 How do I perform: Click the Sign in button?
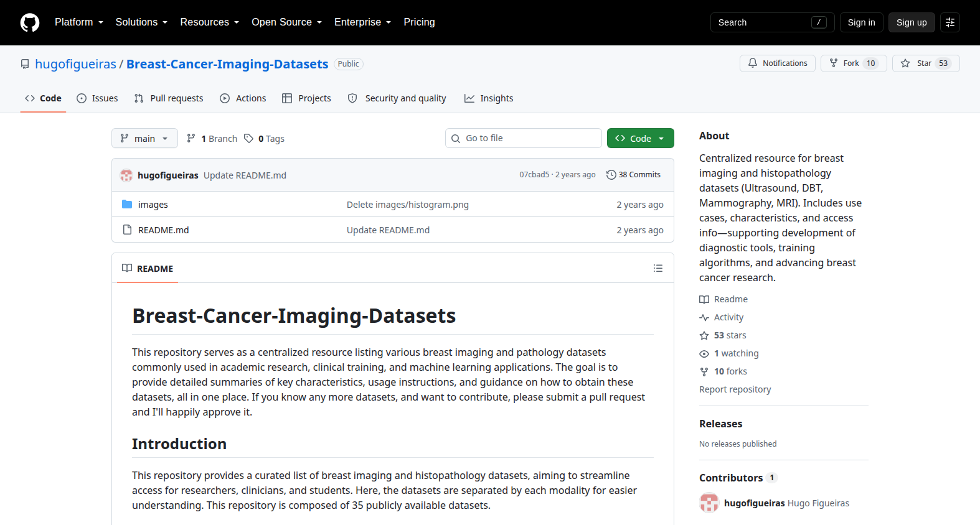[x=861, y=22]
